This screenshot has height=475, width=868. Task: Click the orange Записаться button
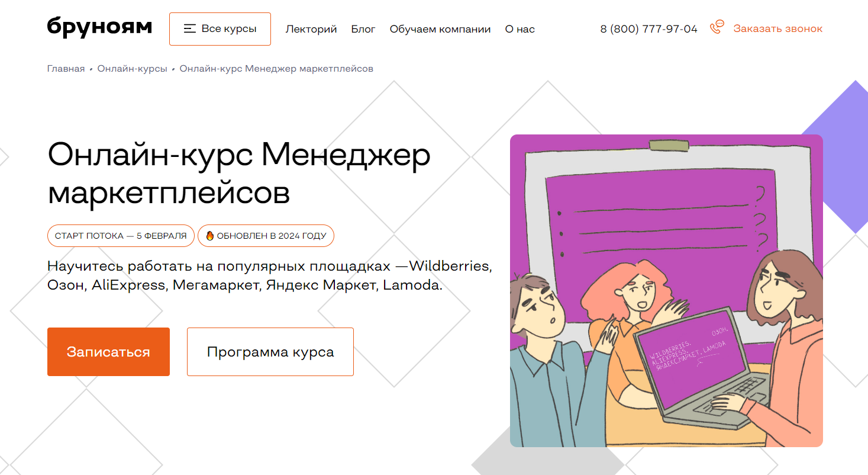point(108,352)
